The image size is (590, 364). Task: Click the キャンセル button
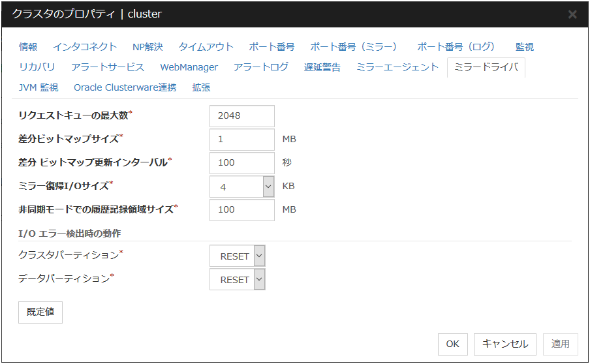(505, 344)
